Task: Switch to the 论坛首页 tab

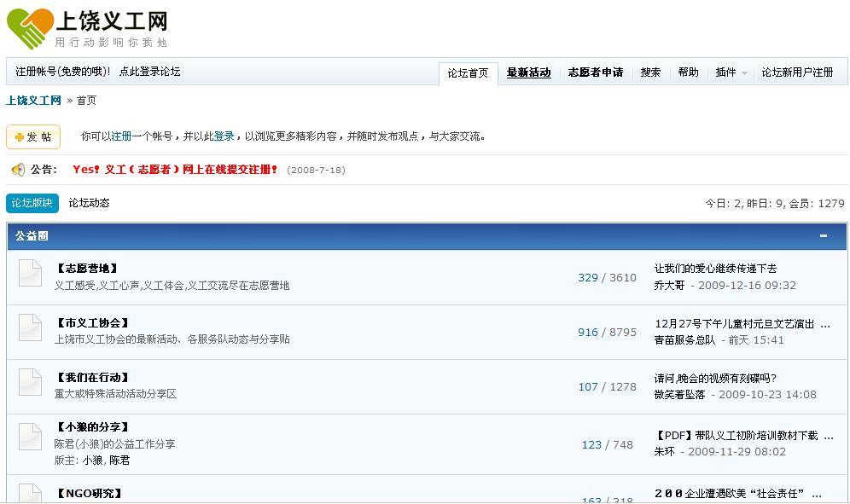Action: pyautogui.click(x=468, y=73)
